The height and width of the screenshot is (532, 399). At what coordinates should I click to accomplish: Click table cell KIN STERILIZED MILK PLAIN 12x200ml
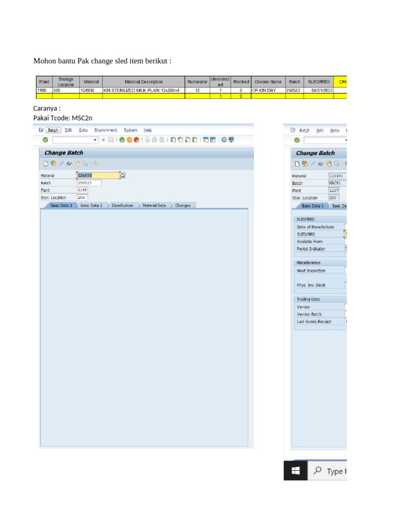(143, 90)
